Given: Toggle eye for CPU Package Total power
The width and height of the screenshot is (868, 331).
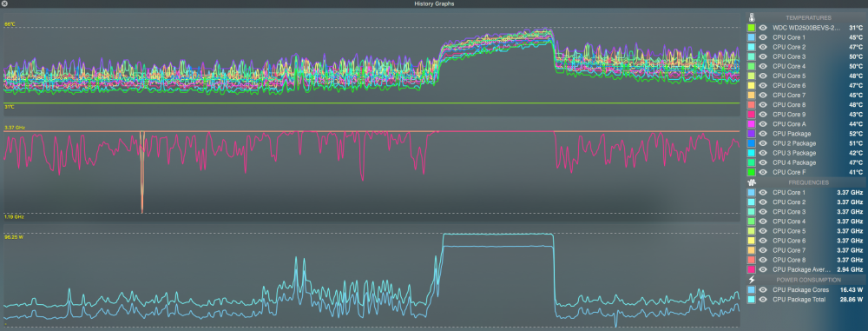Looking at the screenshot, I should [x=763, y=300].
